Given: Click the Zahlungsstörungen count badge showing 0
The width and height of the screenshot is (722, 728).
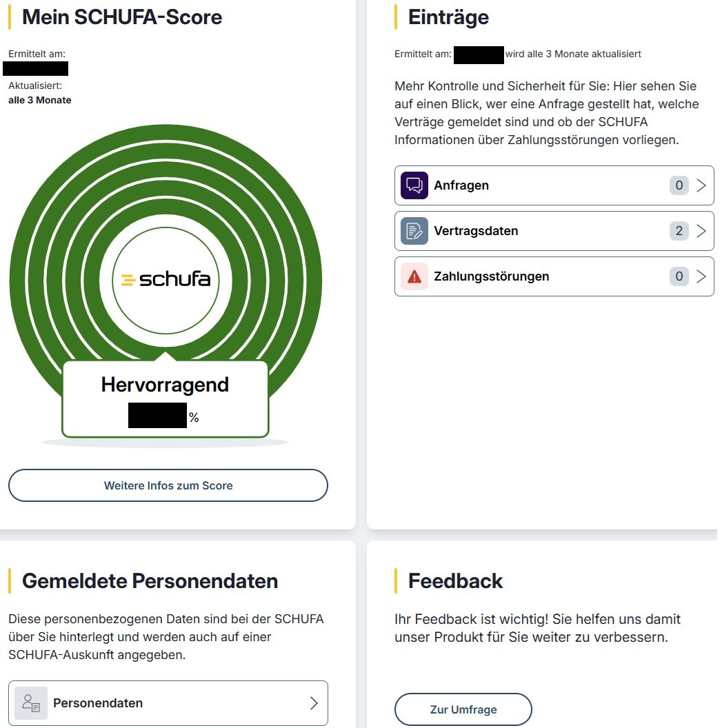Looking at the screenshot, I should click(679, 276).
